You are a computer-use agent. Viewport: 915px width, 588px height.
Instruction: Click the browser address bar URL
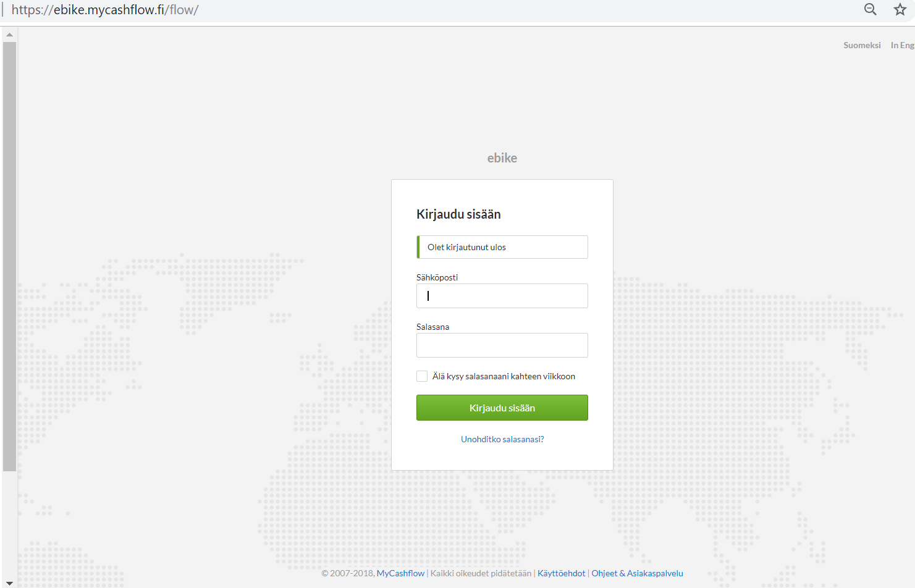pos(105,10)
